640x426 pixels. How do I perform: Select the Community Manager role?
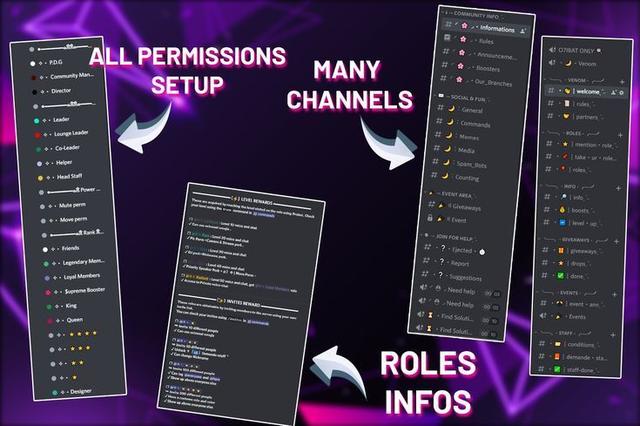[x=63, y=76]
